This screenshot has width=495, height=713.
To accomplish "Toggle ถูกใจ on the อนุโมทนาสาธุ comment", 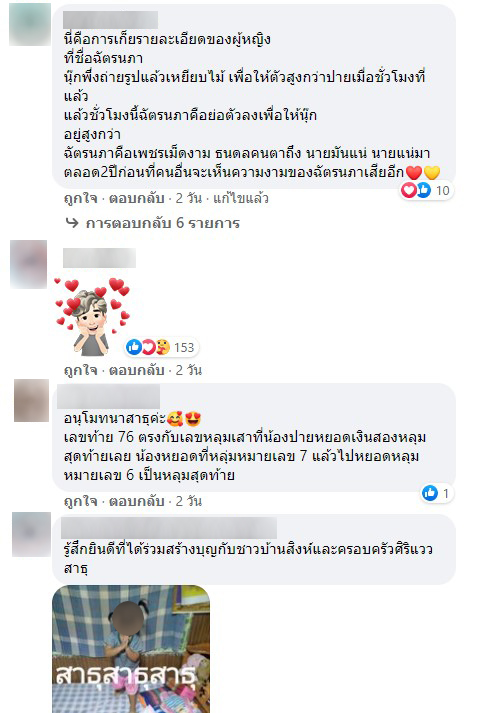I will coord(80,502).
